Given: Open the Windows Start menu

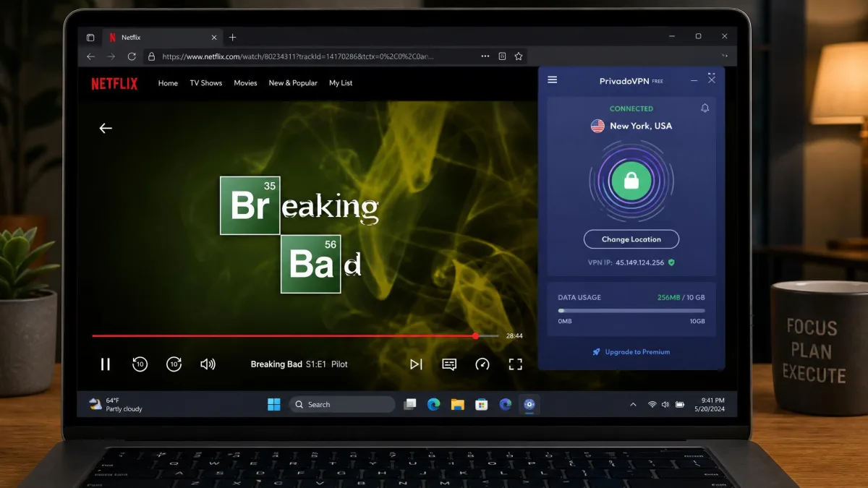Looking at the screenshot, I should click(274, 405).
